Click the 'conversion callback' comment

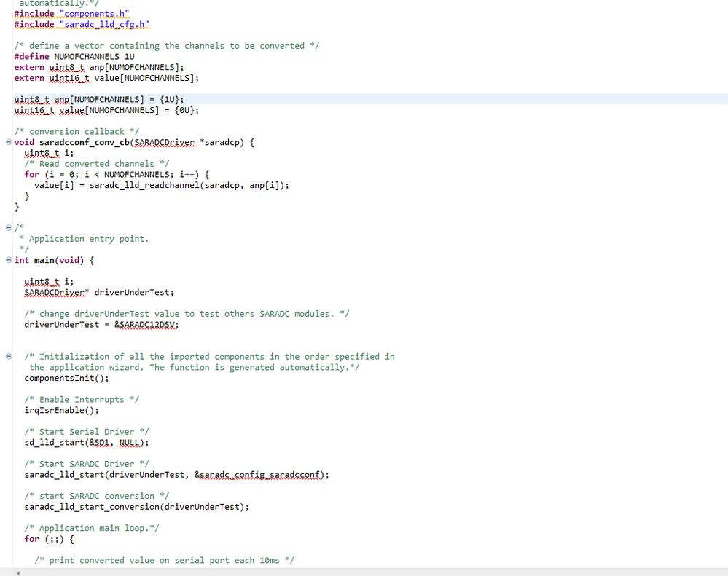coord(77,132)
